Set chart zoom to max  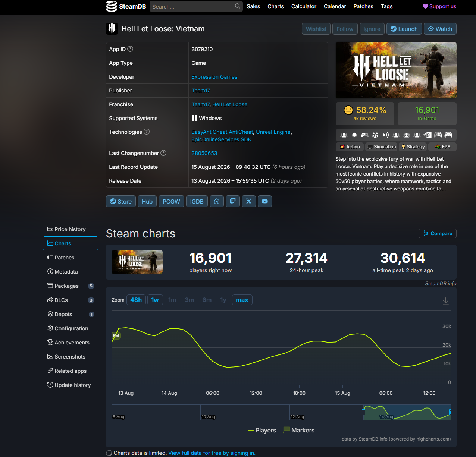[242, 300]
